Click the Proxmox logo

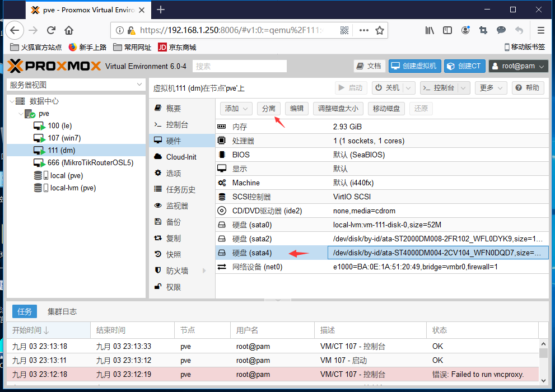click(x=54, y=66)
